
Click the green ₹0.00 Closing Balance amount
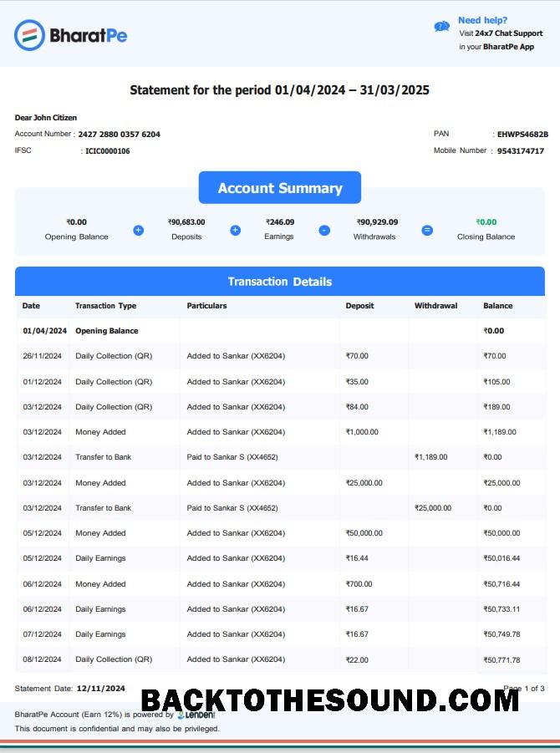click(486, 221)
